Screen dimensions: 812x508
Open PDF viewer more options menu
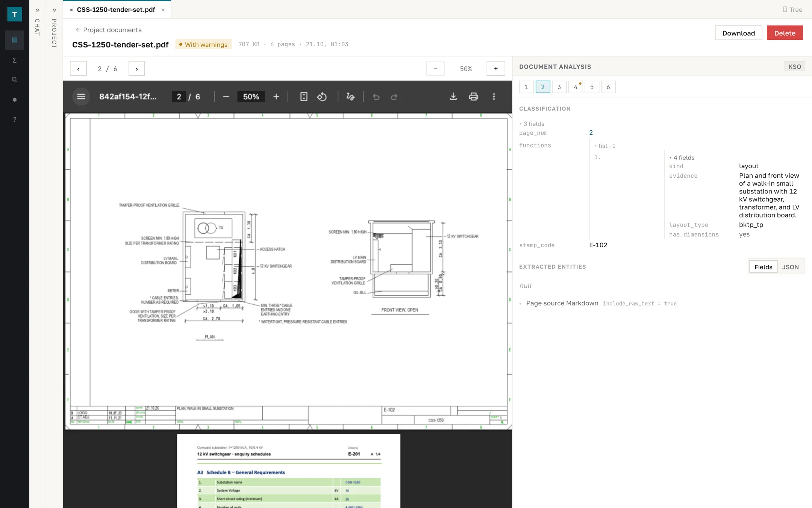pos(494,97)
